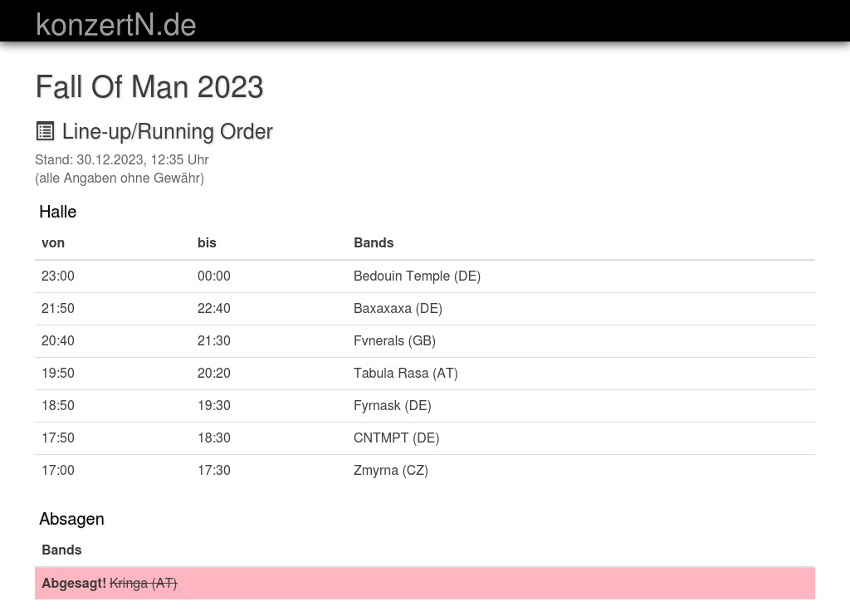Image resolution: width=850 pixels, height=616 pixels.
Task: Click the 'Bands' header under Absagen
Action: (x=61, y=550)
